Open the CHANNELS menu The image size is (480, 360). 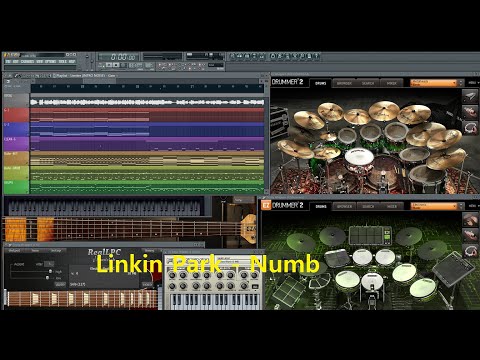27,62
